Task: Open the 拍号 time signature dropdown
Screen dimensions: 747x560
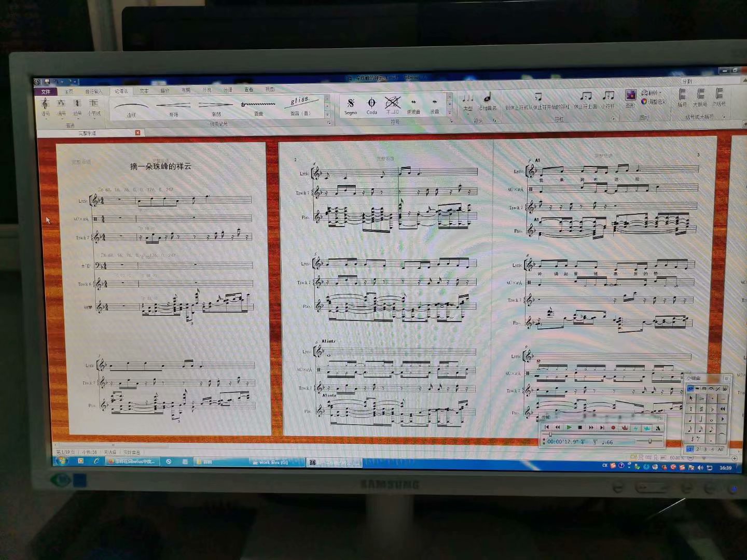Action: (x=77, y=108)
